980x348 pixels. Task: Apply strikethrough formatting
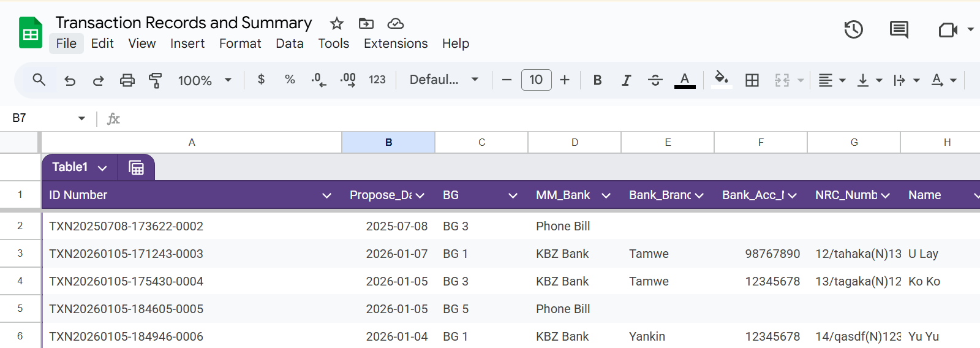pos(655,80)
